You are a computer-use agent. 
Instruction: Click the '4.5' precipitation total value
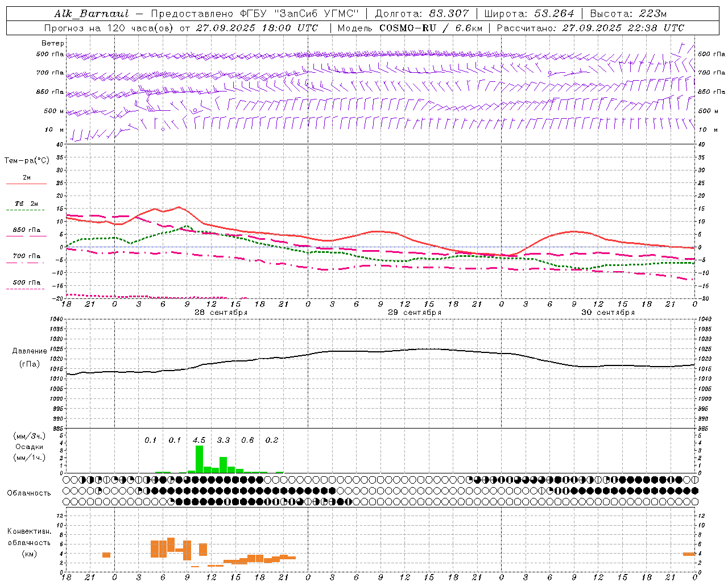click(x=199, y=440)
